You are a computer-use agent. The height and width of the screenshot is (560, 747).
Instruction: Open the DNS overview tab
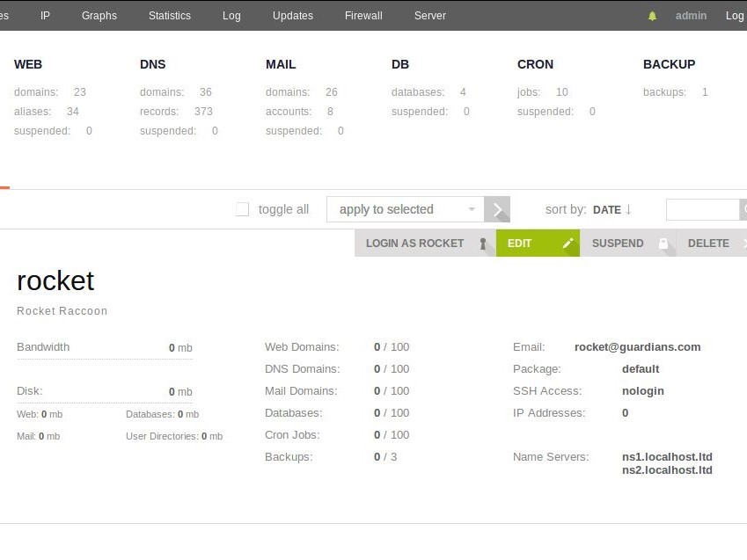pyautogui.click(x=152, y=64)
